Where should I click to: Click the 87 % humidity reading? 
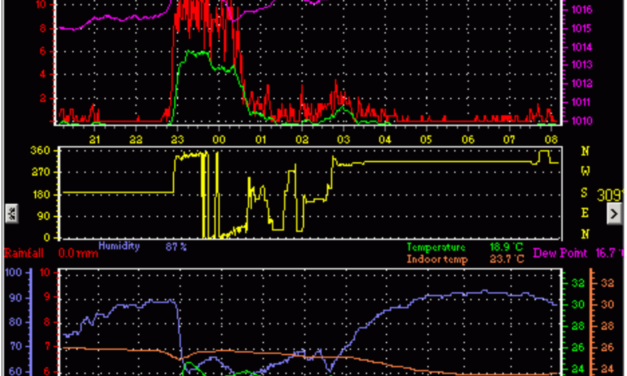pyautogui.click(x=176, y=247)
